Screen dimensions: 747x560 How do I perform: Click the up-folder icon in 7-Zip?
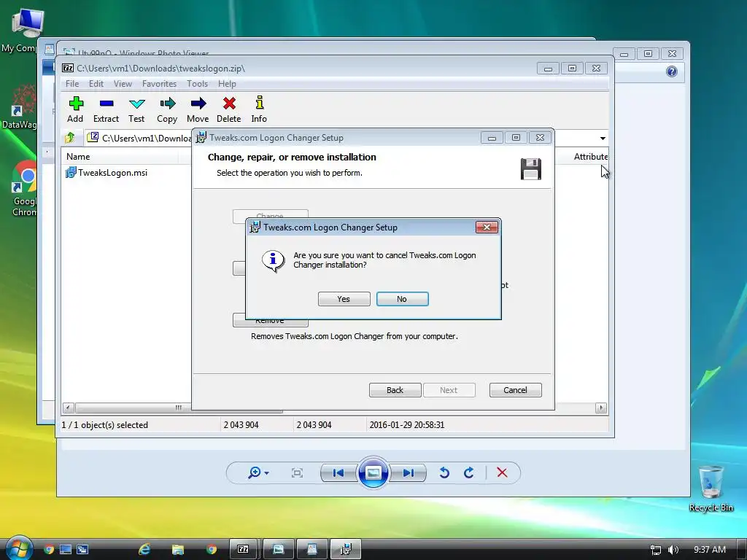70,138
